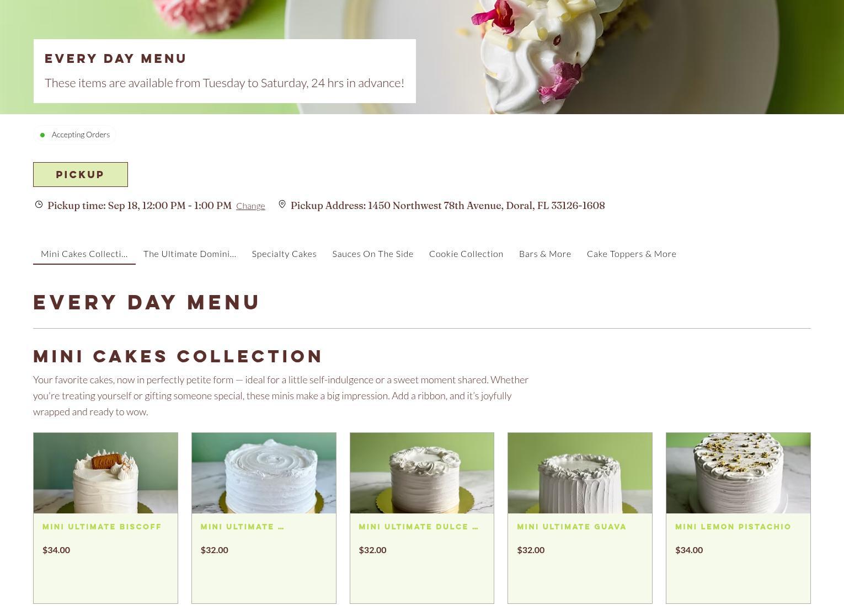View the Mini Ultimate Guava cake image
Viewport: 844px width, 616px height.
(580, 473)
